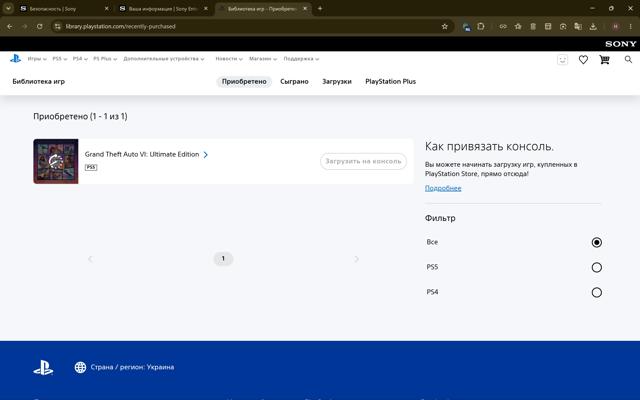Open the translate page toolbar icon
This screenshot has width=640, height=400.
click(578, 27)
